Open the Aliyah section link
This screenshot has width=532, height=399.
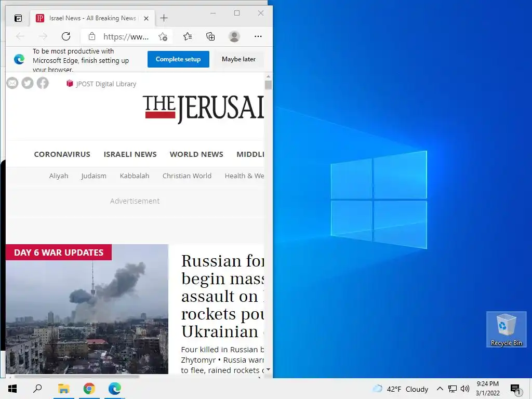pyautogui.click(x=59, y=176)
